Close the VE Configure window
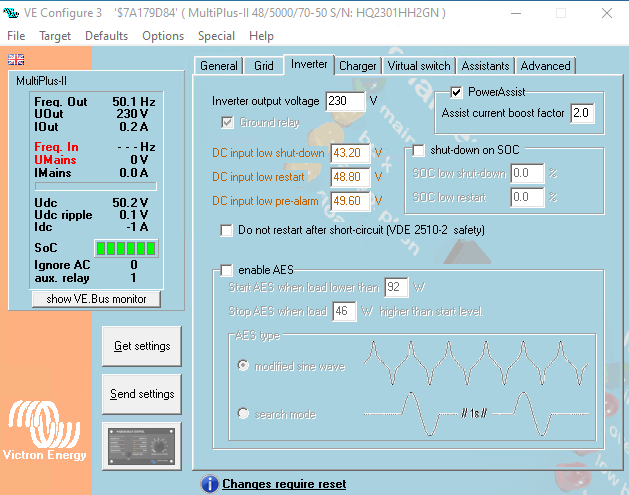 pos(607,13)
